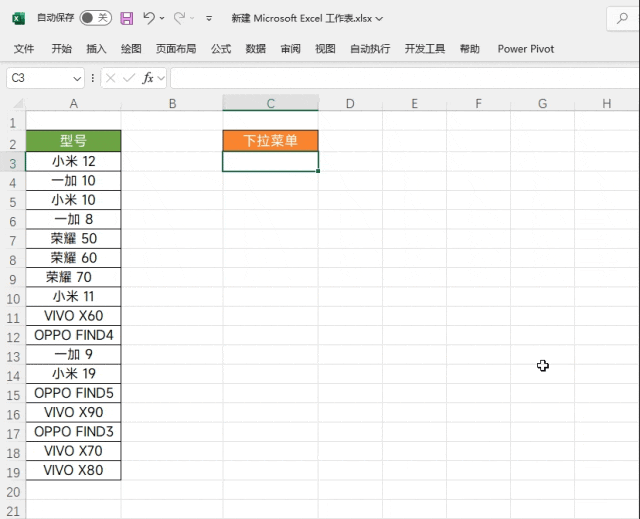Click cell containing OPPO FIND5

[73, 393]
